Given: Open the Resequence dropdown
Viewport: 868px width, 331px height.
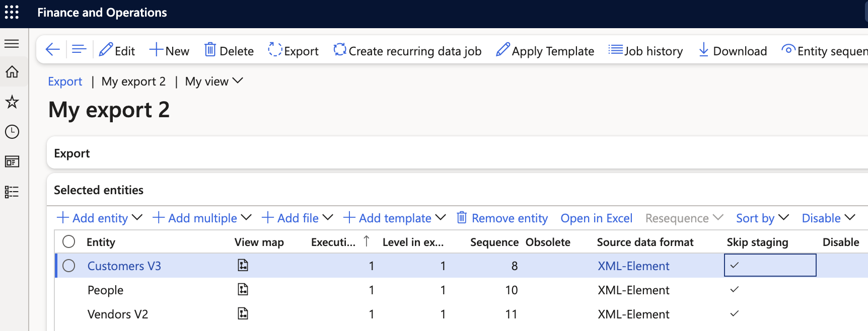Looking at the screenshot, I should 684,218.
